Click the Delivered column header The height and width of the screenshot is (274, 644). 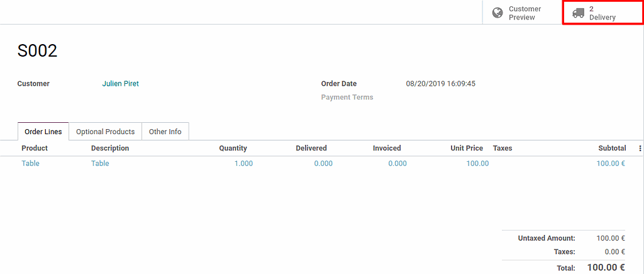click(311, 149)
